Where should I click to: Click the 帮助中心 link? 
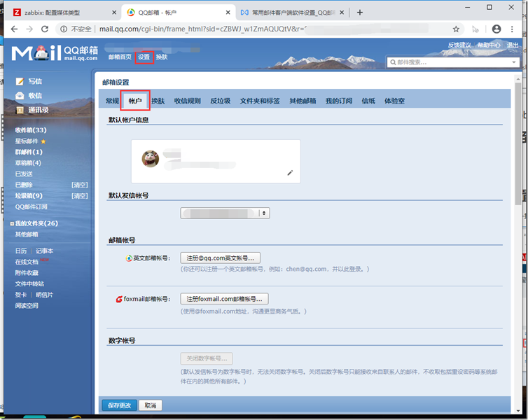(x=489, y=45)
